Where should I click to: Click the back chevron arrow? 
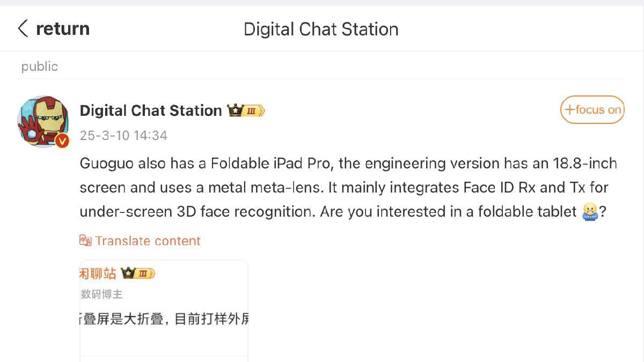pos(23,28)
